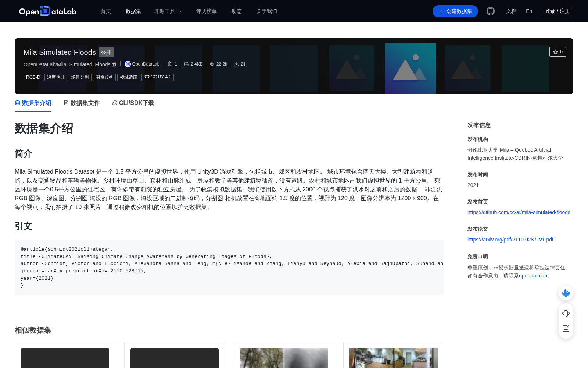Switch to CLI/SDK下载 tab
This screenshot has height=368, width=588.
click(133, 103)
